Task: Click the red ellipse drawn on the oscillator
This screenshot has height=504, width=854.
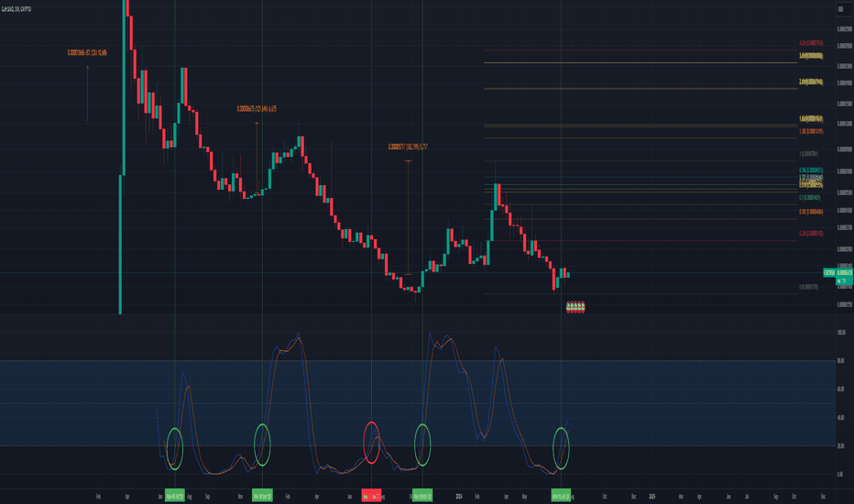Action: [x=371, y=443]
